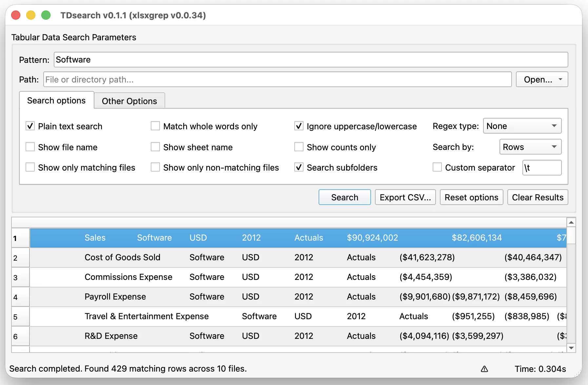The height and width of the screenshot is (385, 588).
Task: Click Commissions Expense cell
Action: pyautogui.click(x=128, y=277)
